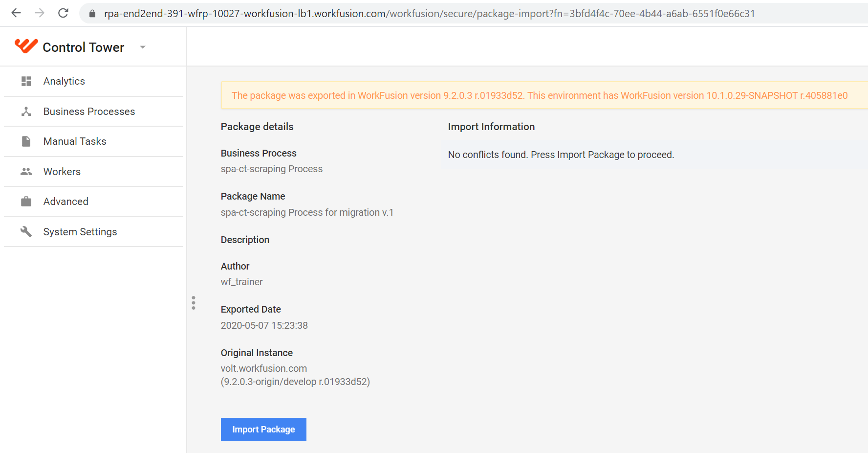
Task: Click the 'Package Name' label
Action: [253, 196]
